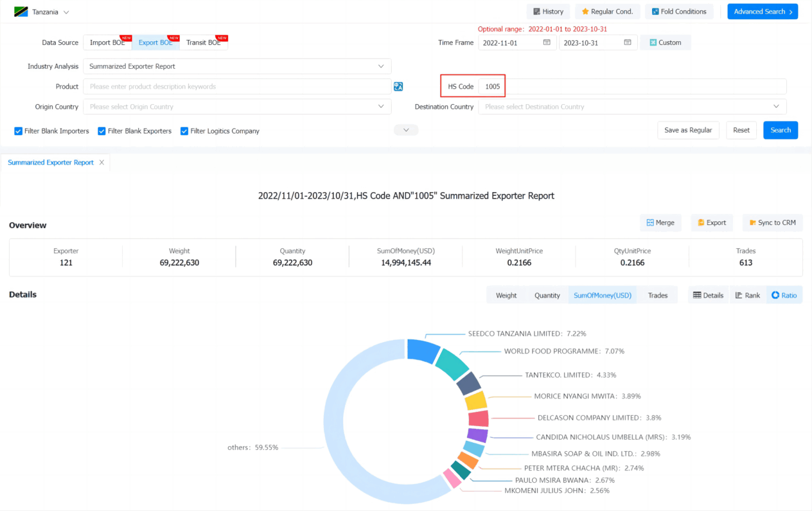Open the Destination Country dropdown
The width and height of the screenshot is (812, 511).
coord(632,107)
